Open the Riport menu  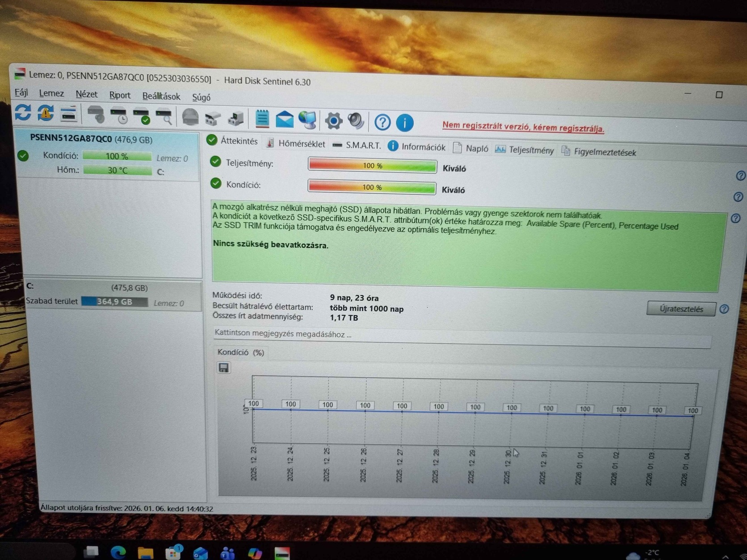click(x=120, y=95)
